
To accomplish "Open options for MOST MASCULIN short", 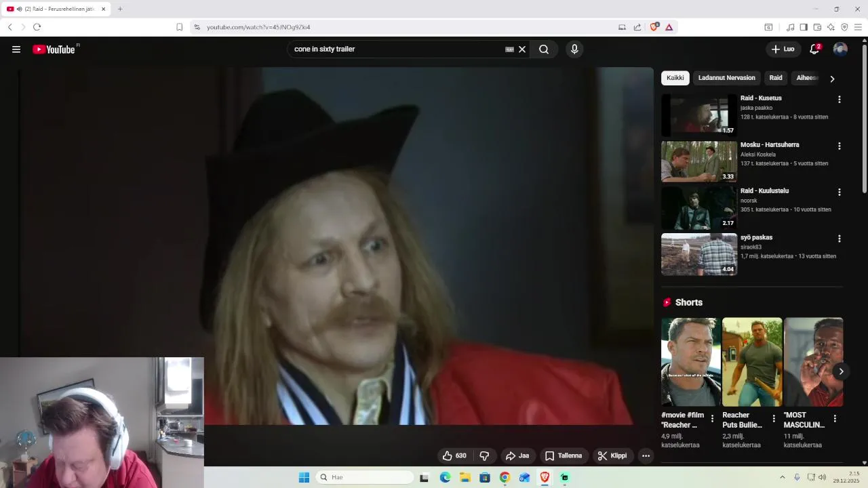I will click(x=835, y=419).
